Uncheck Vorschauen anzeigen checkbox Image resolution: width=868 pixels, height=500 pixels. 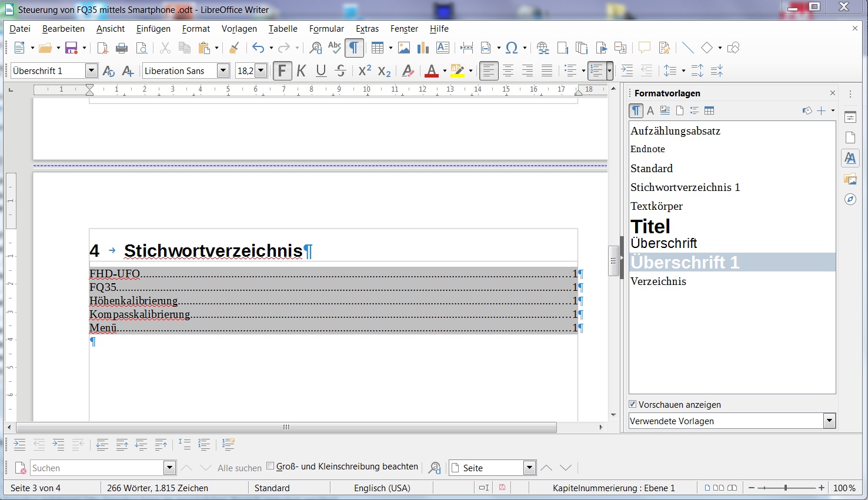click(x=633, y=404)
